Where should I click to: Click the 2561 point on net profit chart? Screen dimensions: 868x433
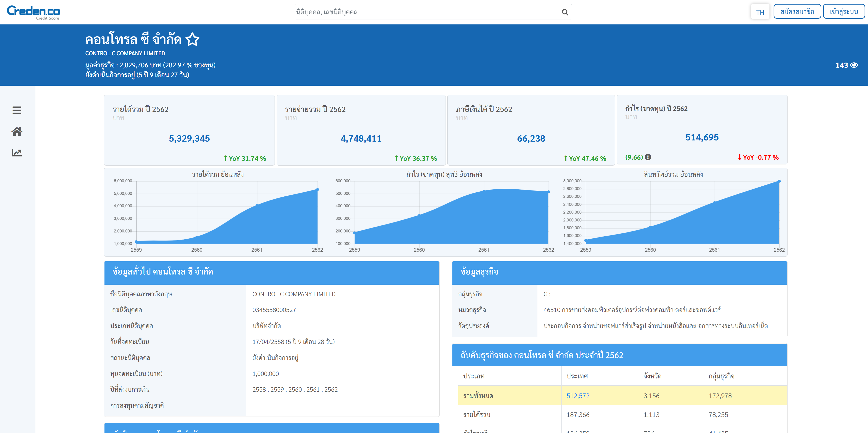tap(483, 191)
